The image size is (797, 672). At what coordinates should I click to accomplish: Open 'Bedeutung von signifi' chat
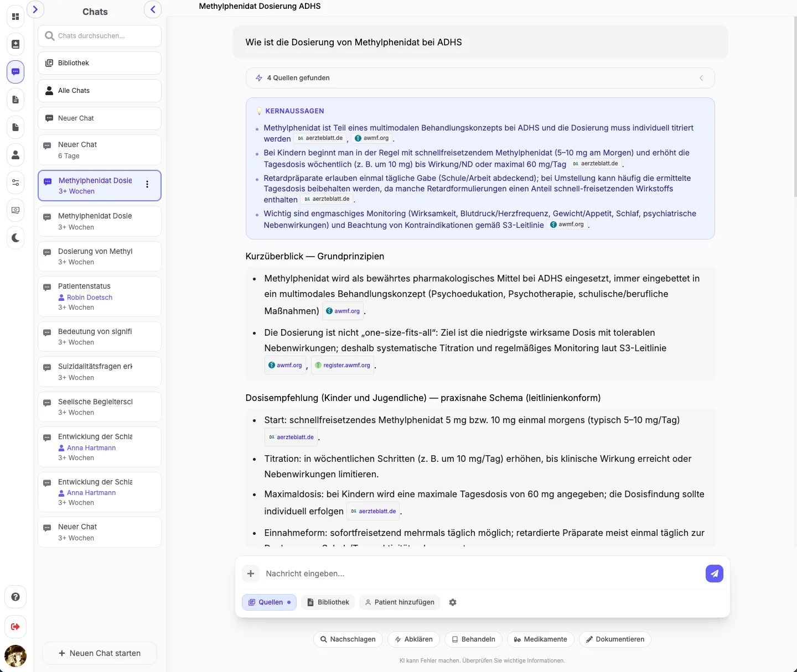coord(100,336)
